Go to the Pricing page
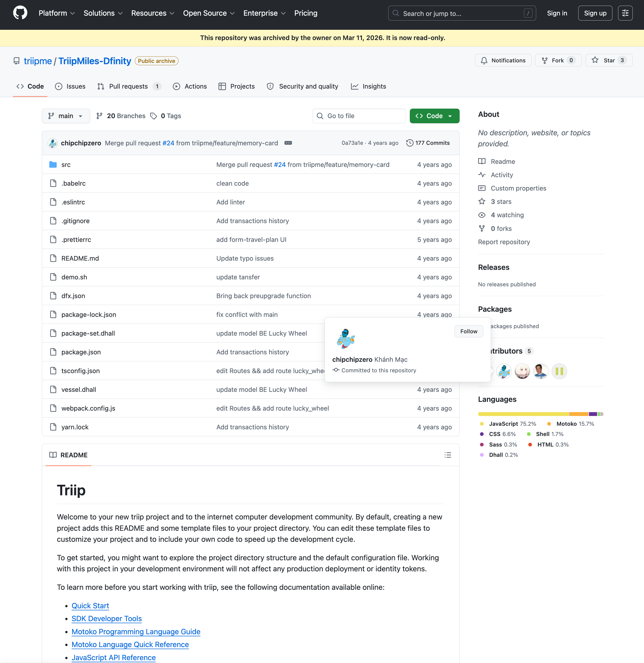 [x=305, y=13]
